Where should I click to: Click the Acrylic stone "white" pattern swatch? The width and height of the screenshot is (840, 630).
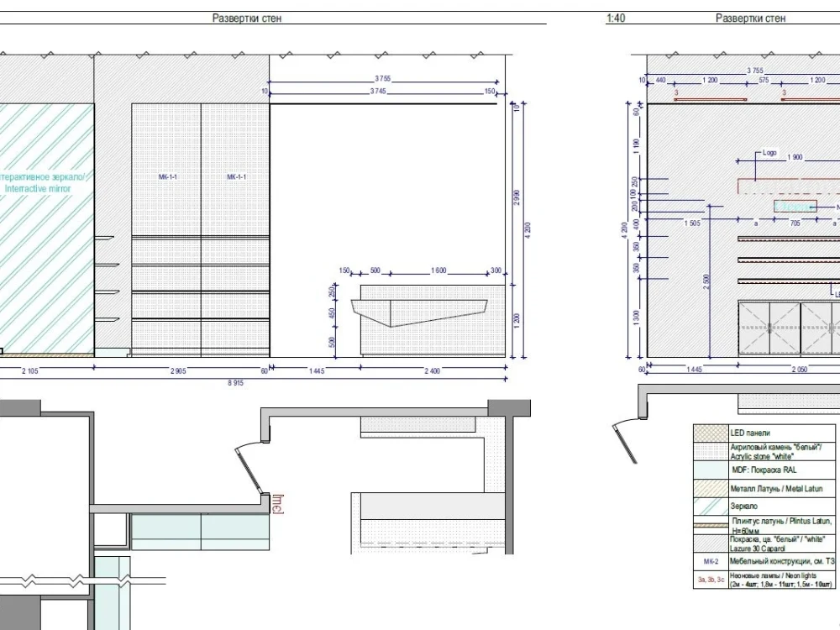(x=710, y=452)
